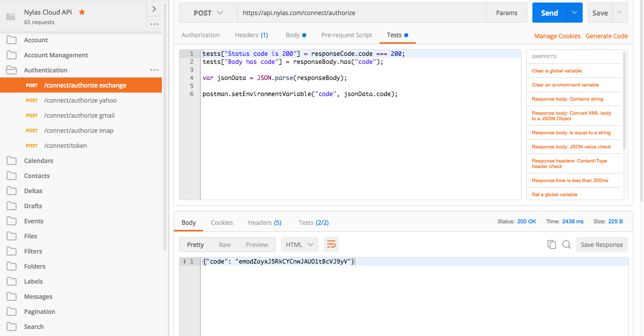
Task: Open the Params editor
Action: click(507, 13)
